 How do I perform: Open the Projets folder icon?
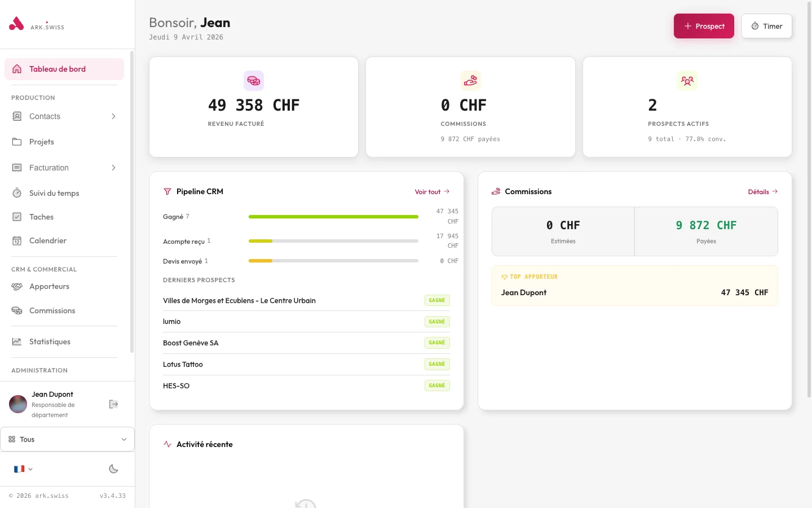pyautogui.click(x=16, y=142)
